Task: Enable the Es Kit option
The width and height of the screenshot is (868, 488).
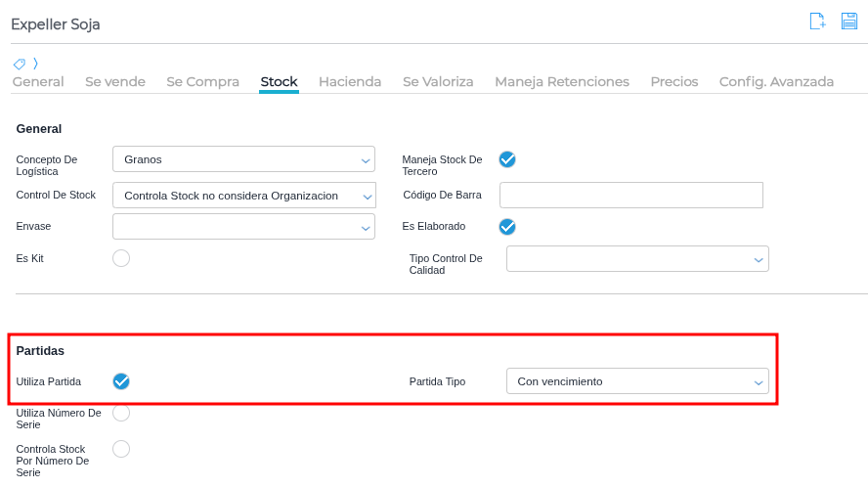Action: pyautogui.click(x=121, y=258)
